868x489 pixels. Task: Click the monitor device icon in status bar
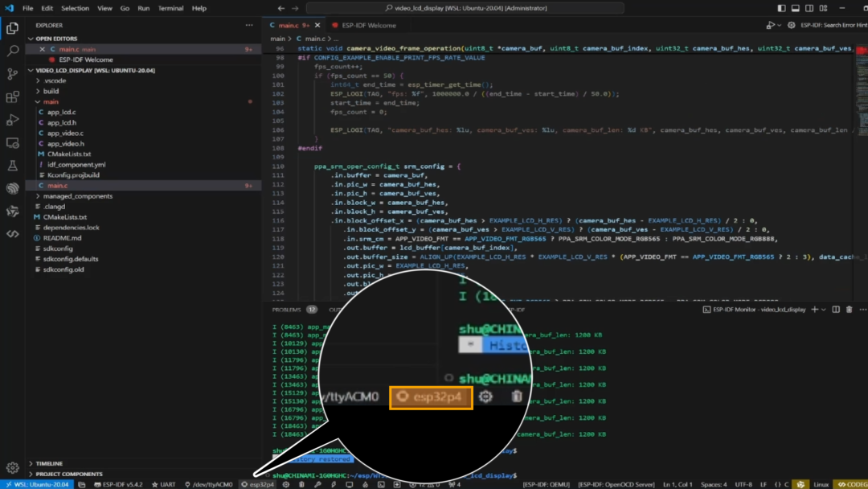pyautogui.click(x=350, y=484)
